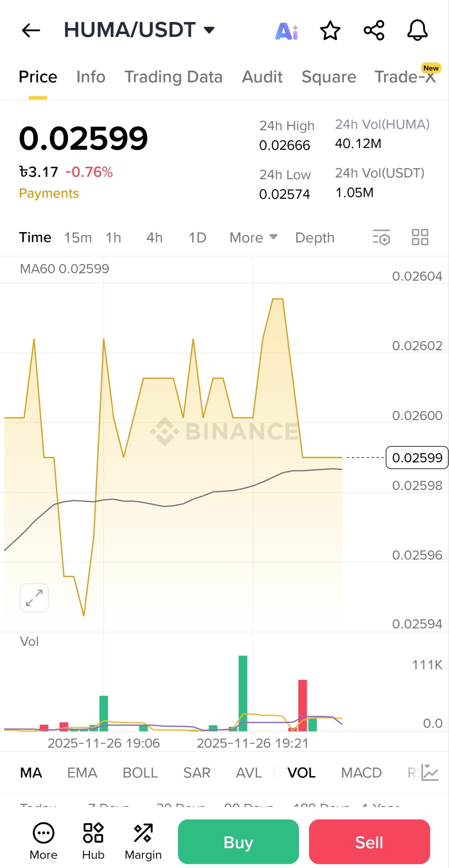449x868 pixels.
Task: Open the indicator settings chart icon
Action: 430,773
